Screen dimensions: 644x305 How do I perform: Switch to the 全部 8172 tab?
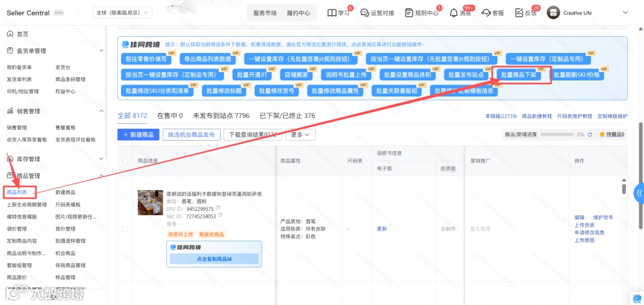132,116
